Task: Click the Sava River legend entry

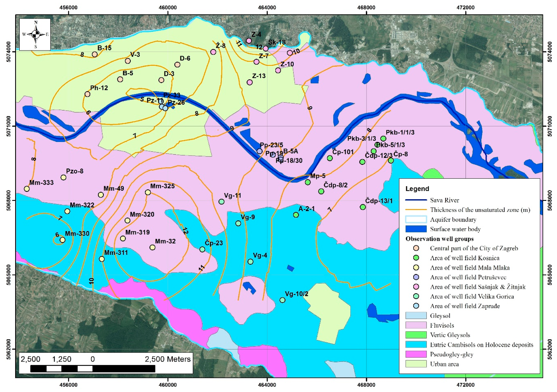Action: tap(444, 200)
